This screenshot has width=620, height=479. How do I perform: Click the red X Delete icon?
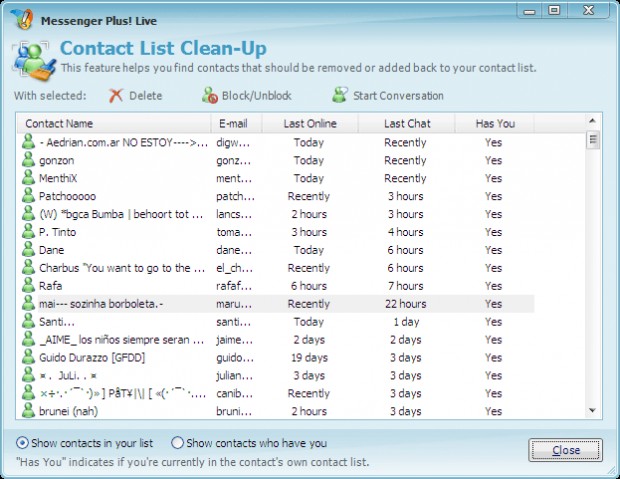pos(115,95)
